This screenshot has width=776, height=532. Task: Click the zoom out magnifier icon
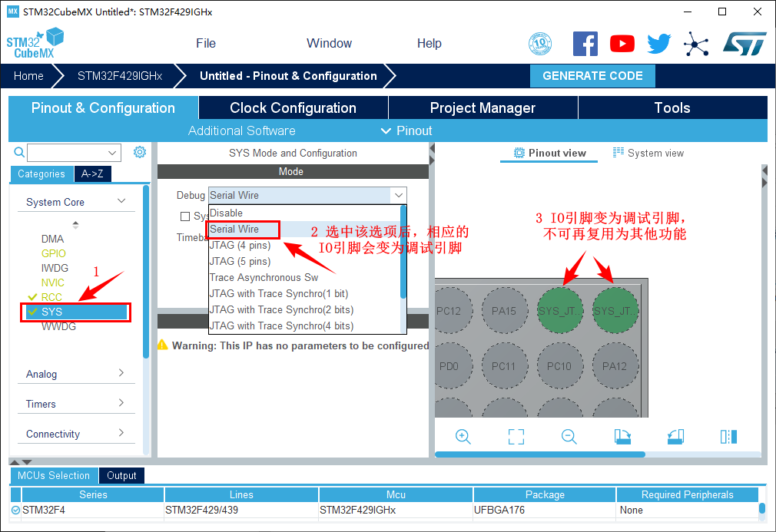tap(569, 437)
